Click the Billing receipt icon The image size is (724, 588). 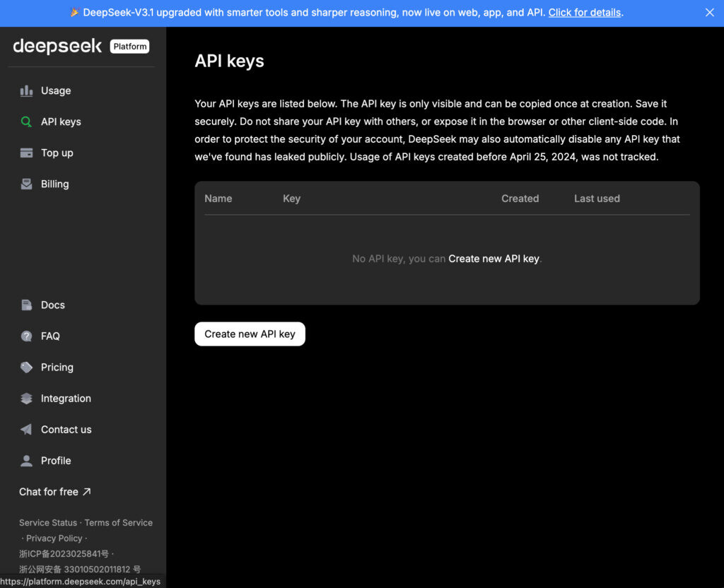(x=26, y=184)
